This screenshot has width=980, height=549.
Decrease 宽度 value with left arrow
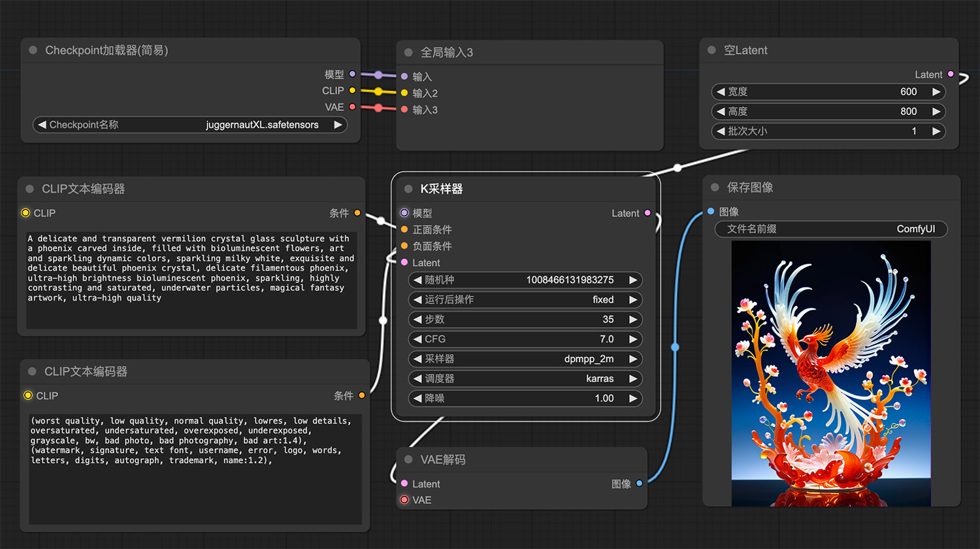[x=721, y=91]
